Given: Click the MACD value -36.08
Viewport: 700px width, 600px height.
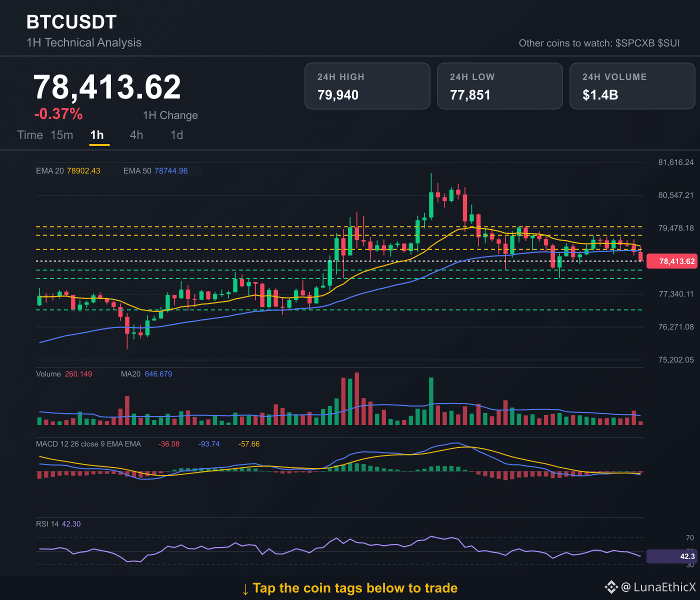Looking at the screenshot, I should [x=169, y=444].
